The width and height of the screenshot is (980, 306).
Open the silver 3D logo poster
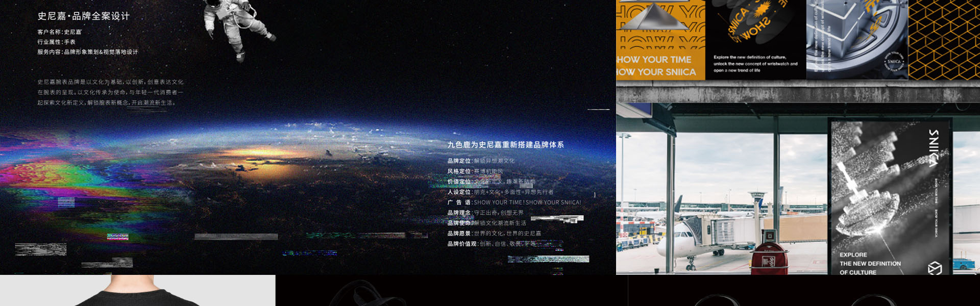pos(857,40)
